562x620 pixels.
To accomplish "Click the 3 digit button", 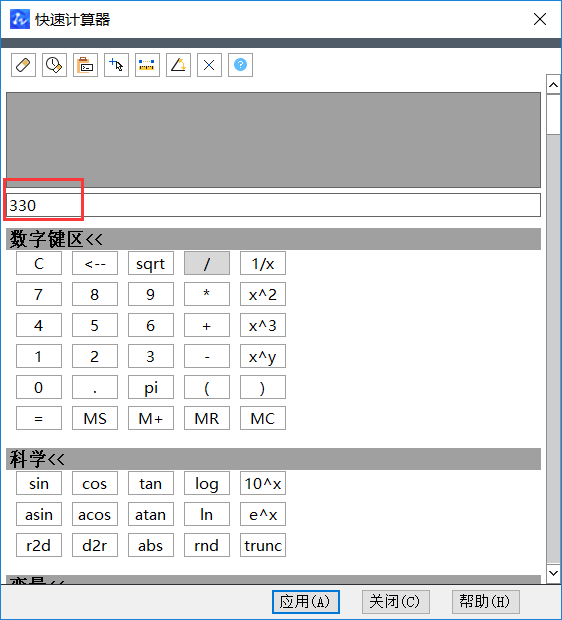I will pyautogui.click(x=151, y=356).
